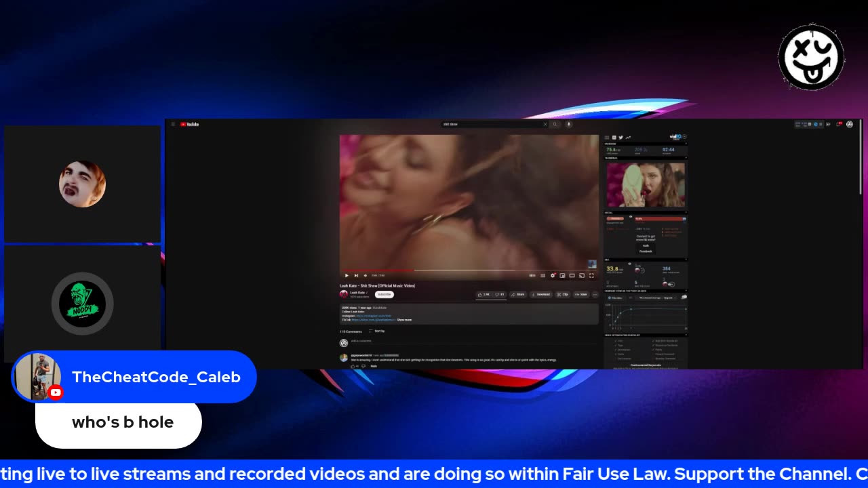This screenshot has width=868, height=488.
Task: Collapse the vidIQ Thumbnail section
Action: 686,158
